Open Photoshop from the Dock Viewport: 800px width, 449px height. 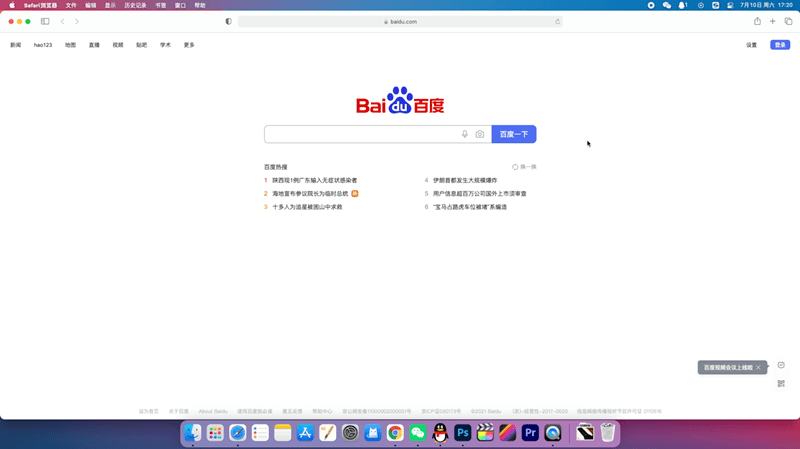click(x=463, y=433)
